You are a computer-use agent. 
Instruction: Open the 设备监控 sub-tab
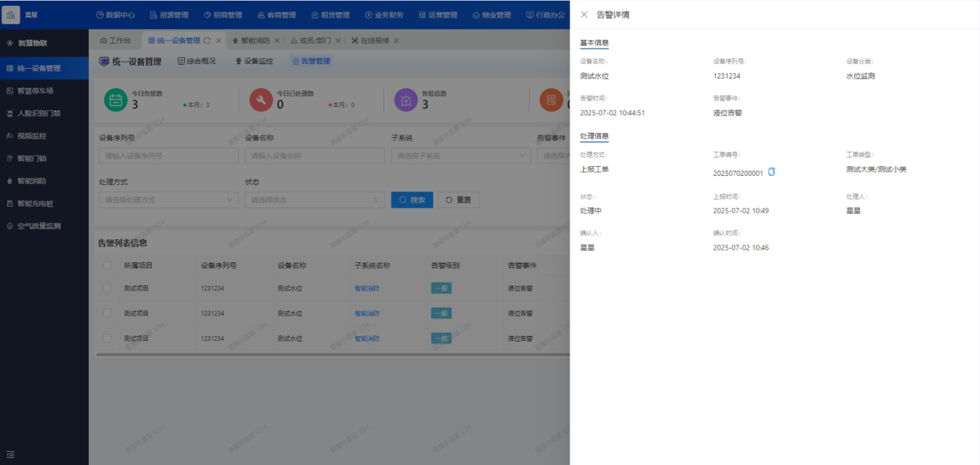click(x=253, y=61)
